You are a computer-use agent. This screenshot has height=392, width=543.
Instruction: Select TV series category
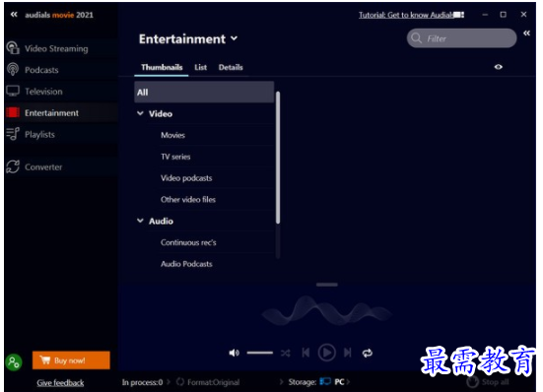175,157
